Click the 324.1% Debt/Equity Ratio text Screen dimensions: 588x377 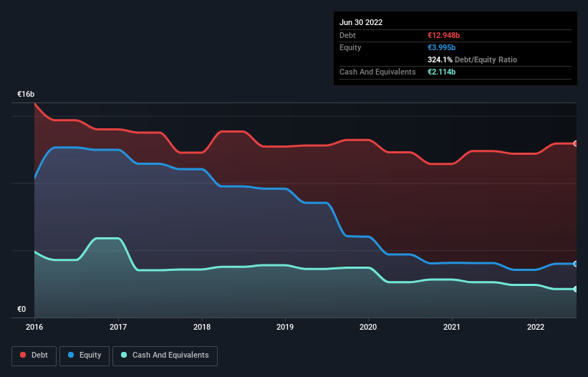coord(472,59)
